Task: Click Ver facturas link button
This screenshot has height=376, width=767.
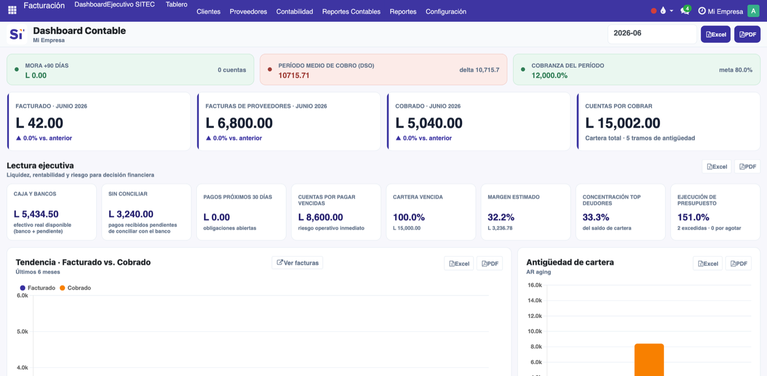Action: tap(297, 263)
